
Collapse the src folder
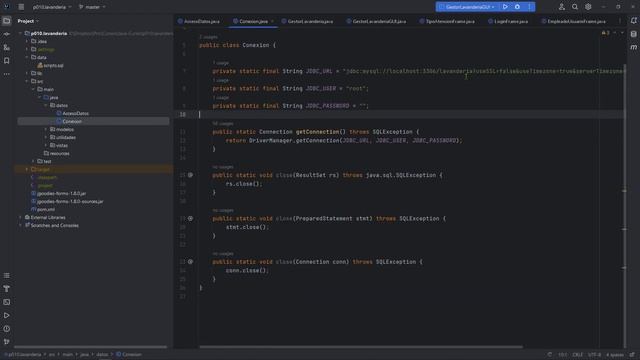coord(27,81)
